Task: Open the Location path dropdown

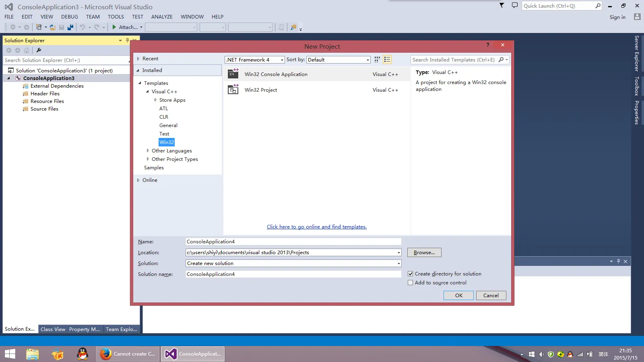Action: click(x=398, y=253)
